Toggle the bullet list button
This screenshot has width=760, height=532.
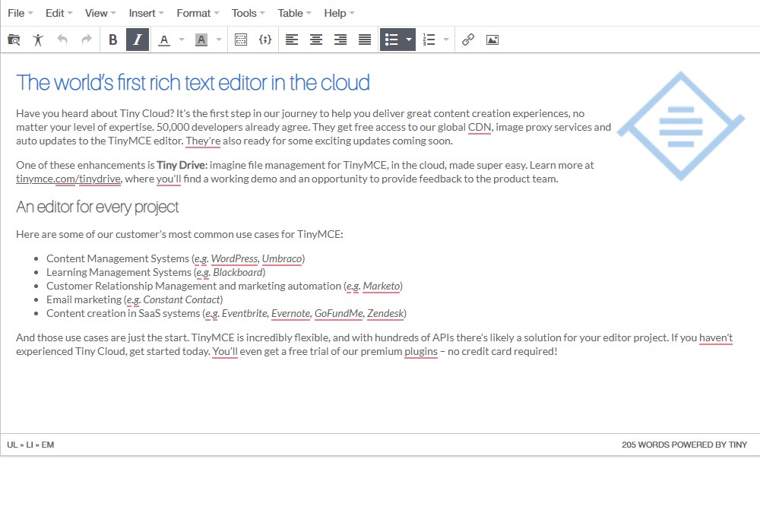tap(391, 40)
